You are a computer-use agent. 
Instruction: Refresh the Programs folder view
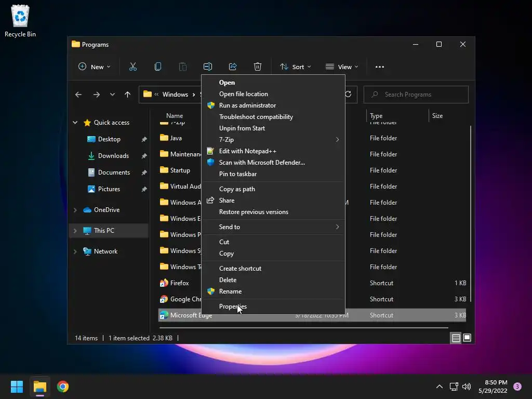coord(349,95)
